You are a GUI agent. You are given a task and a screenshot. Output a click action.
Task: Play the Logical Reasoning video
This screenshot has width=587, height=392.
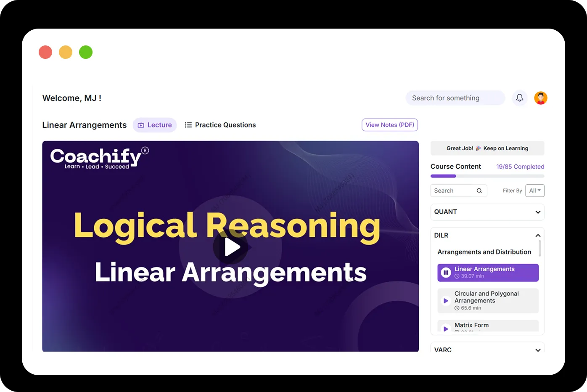click(230, 247)
